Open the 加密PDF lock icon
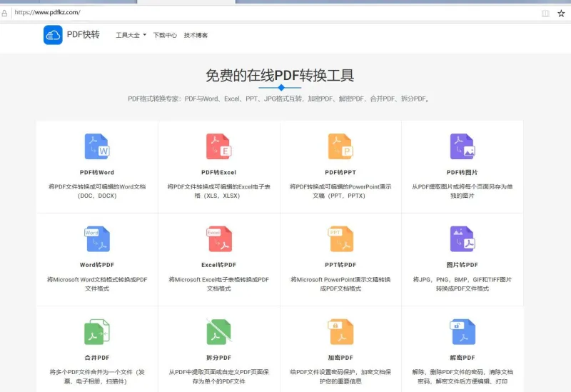 340,332
